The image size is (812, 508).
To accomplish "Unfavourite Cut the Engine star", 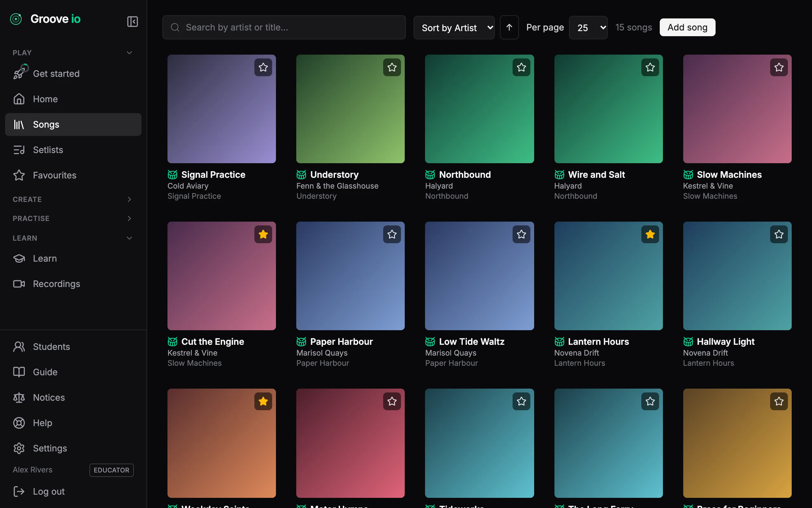I will [x=263, y=234].
